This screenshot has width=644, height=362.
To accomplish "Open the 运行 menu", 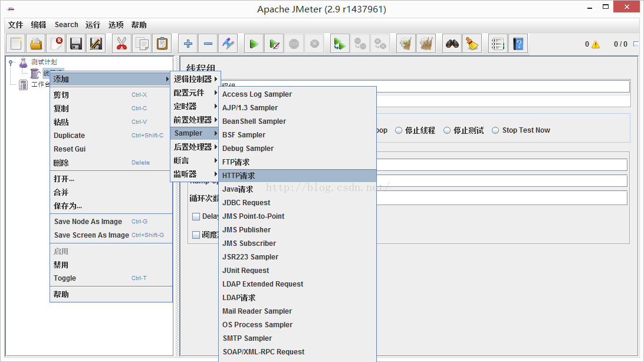I will pyautogui.click(x=93, y=25).
